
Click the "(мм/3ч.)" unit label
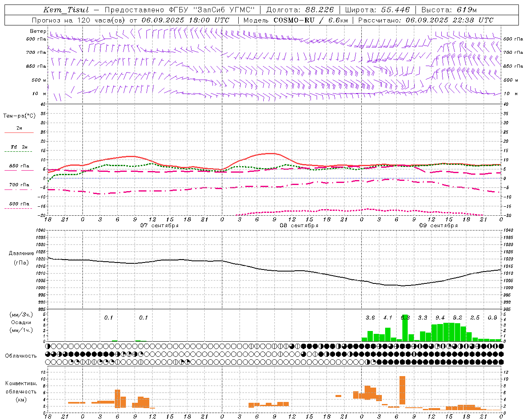pos(21,315)
